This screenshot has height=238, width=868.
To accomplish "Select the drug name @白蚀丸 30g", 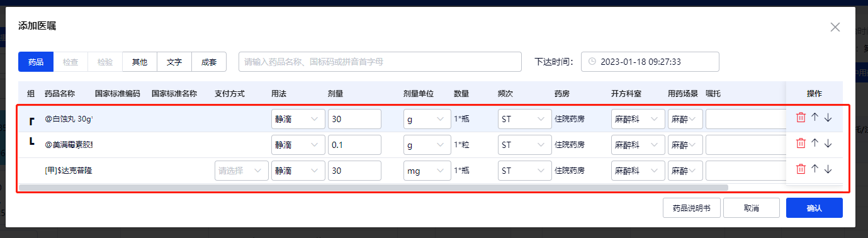I will (x=69, y=119).
